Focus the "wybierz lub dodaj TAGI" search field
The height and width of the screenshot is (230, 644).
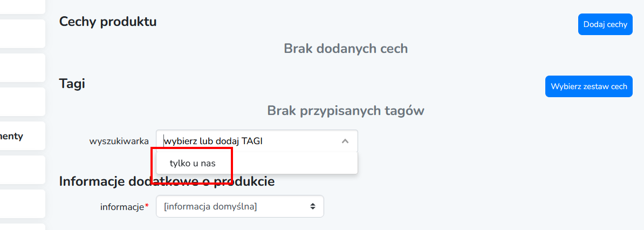click(248, 141)
